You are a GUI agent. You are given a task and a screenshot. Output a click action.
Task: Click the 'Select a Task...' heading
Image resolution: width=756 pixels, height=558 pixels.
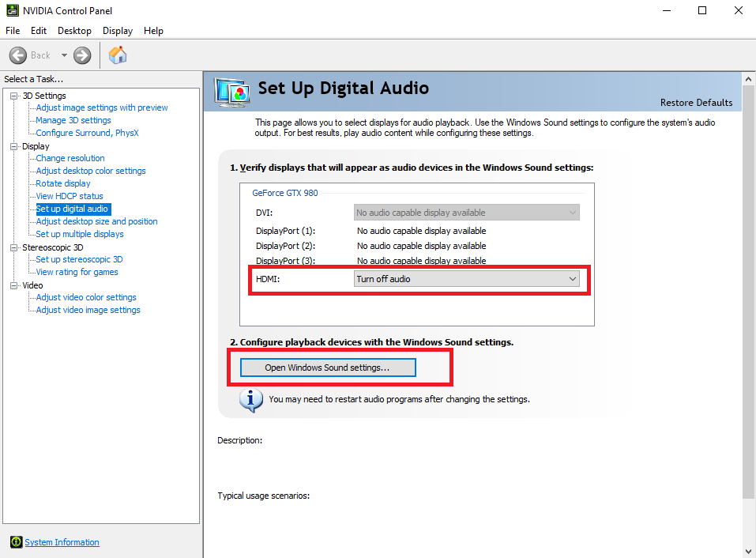[34, 79]
